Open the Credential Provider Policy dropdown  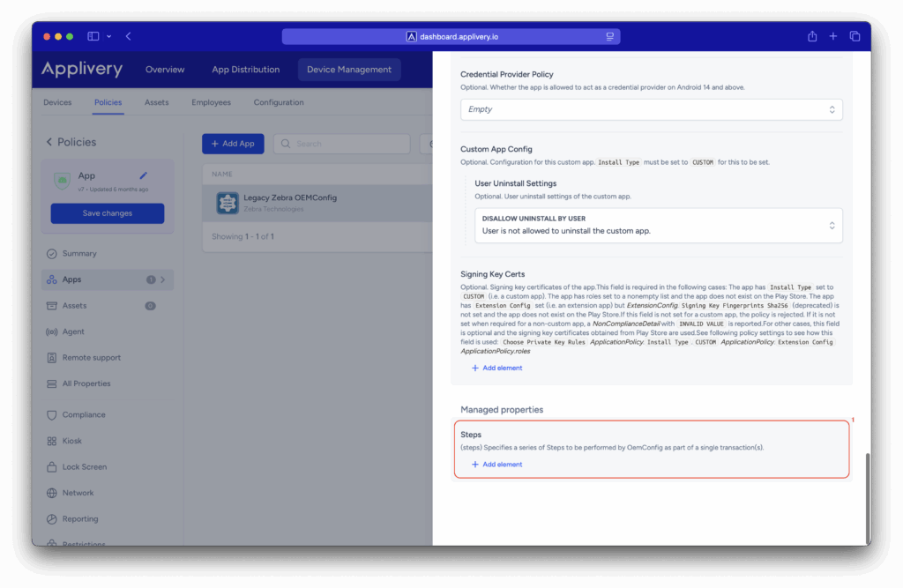[651, 109]
